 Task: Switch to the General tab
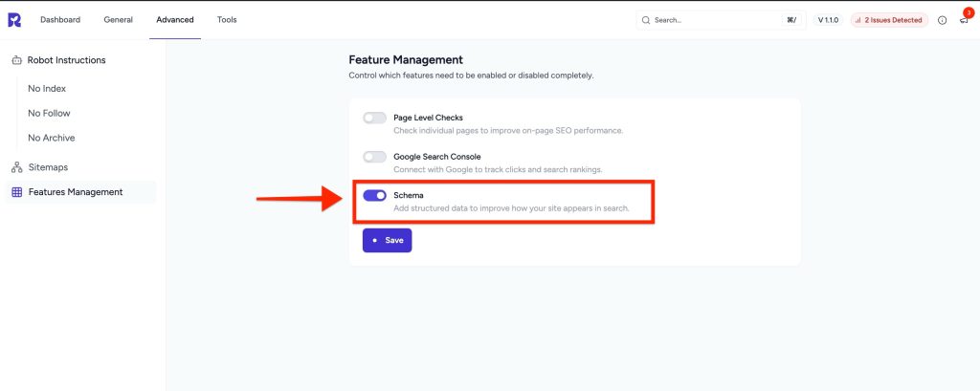(x=118, y=20)
